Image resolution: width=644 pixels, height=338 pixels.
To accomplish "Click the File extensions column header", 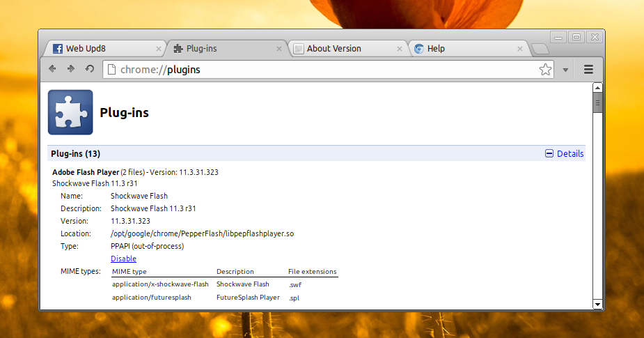I will (x=312, y=271).
